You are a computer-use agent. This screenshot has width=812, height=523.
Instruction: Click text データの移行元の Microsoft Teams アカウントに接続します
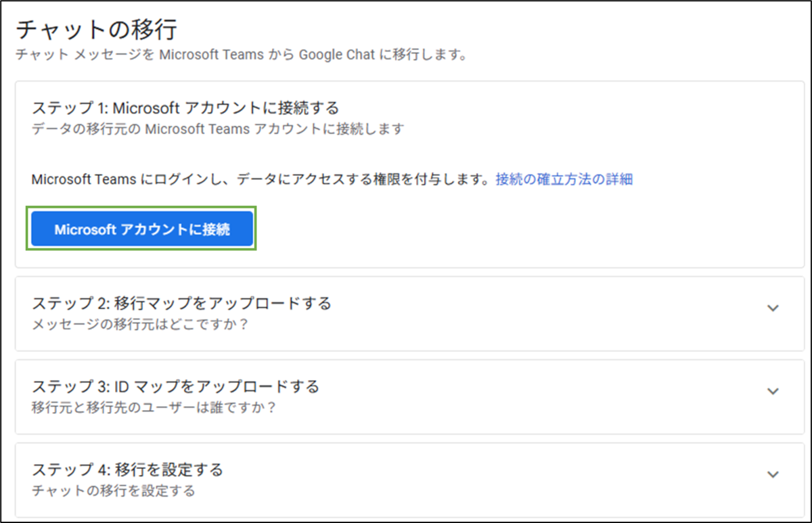[218, 129]
